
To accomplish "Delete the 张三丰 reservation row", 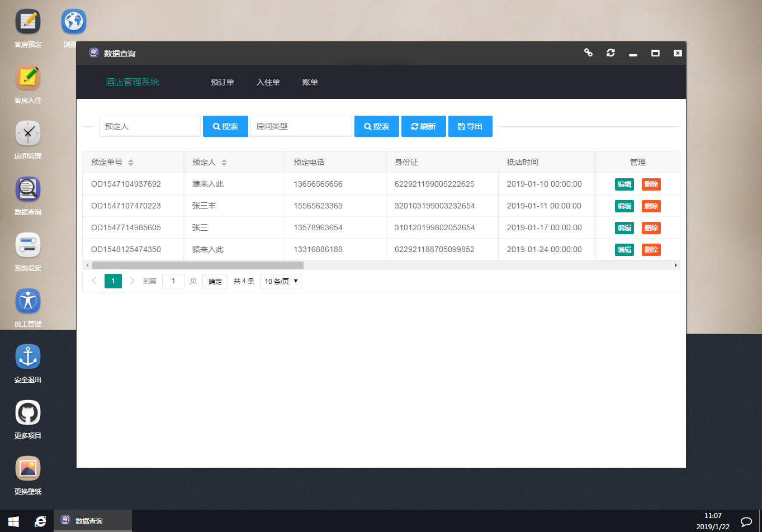I will (x=651, y=206).
